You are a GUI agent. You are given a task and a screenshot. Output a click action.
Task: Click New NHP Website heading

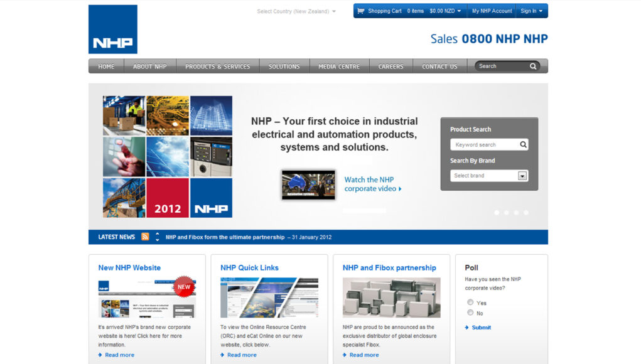129,268
